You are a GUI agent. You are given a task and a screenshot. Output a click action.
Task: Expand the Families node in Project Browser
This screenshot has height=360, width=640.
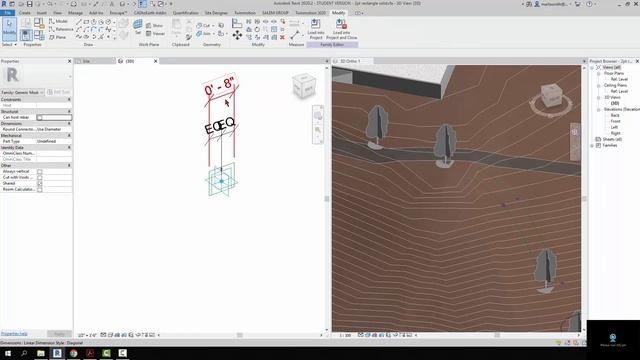coord(592,145)
